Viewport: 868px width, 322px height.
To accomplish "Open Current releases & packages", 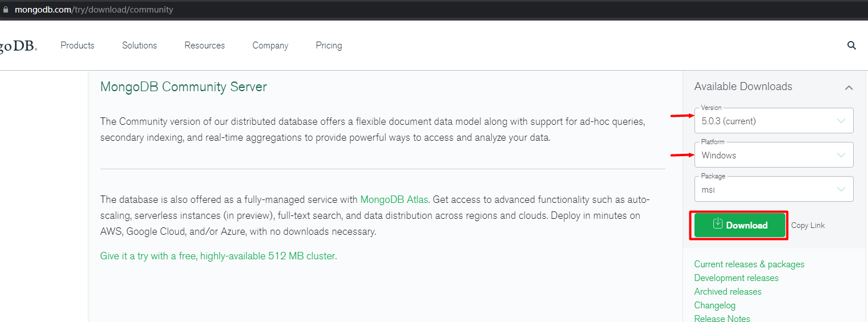I will coord(749,264).
